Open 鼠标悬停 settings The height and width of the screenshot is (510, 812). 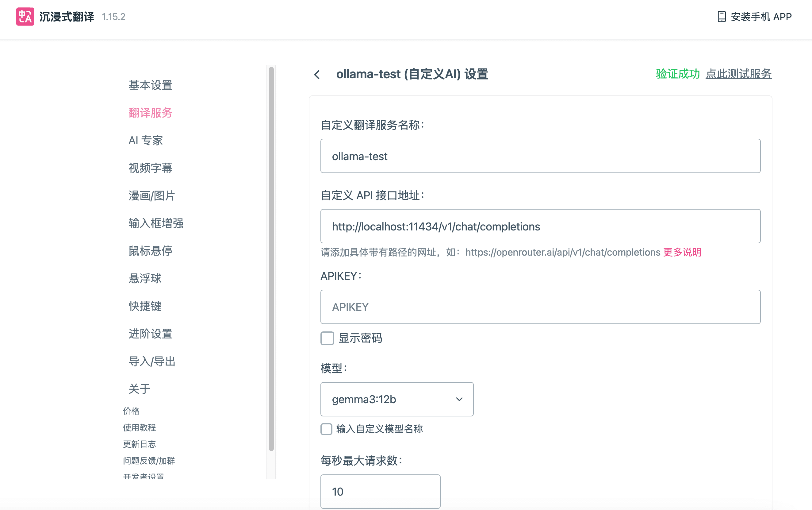click(x=150, y=251)
